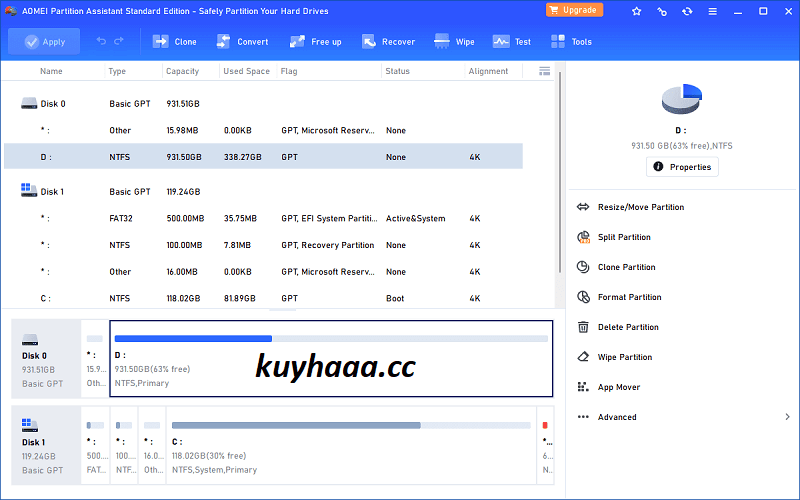Click the orange Upgrade button
This screenshot has height=500, width=800.
[574, 10]
